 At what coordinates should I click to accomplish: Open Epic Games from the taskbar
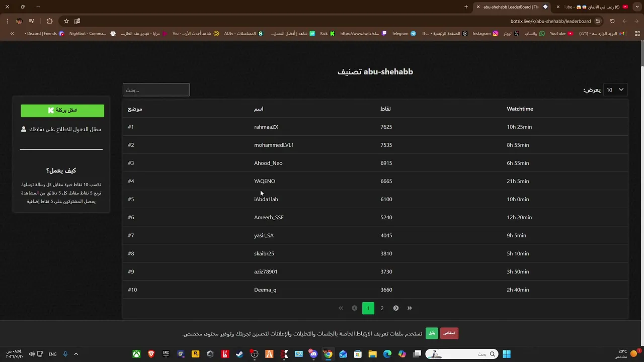pos(166,354)
